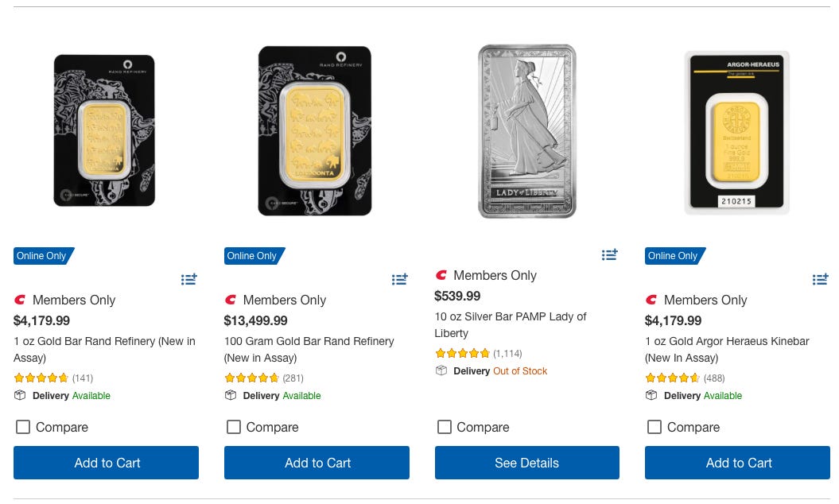Add 100 Gram Rand Refinery bar to list
This screenshot has width=839, height=504.
click(399, 279)
